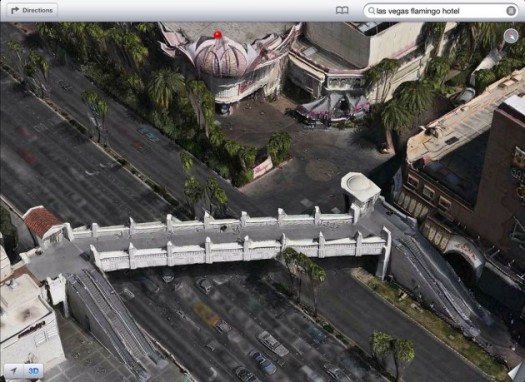Screen dimensions: 525x382
Task: Click the yellow taxi on the road
Action: [207, 314]
